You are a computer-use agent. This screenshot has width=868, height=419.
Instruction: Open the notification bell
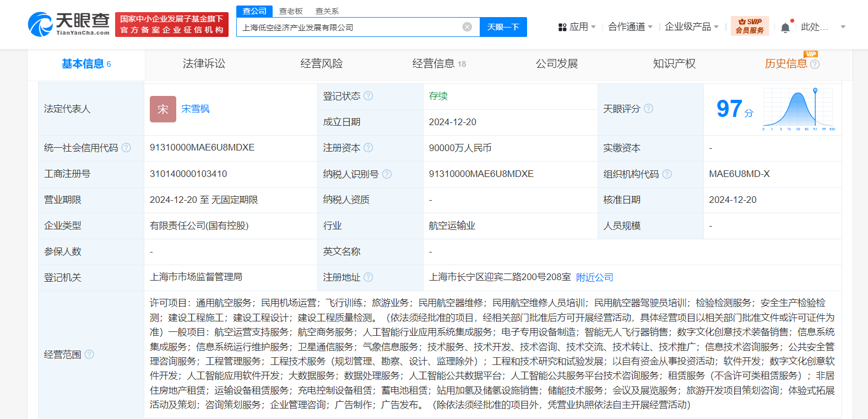(x=785, y=27)
